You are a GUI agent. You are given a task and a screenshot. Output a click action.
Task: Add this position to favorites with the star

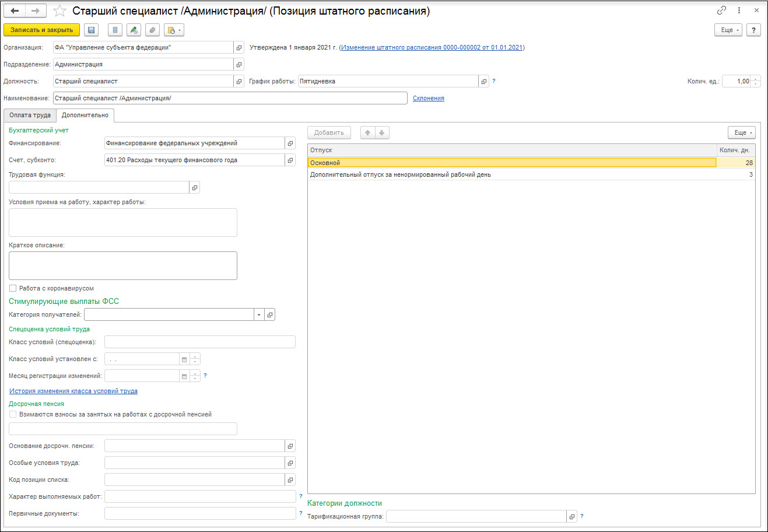pos(59,11)
